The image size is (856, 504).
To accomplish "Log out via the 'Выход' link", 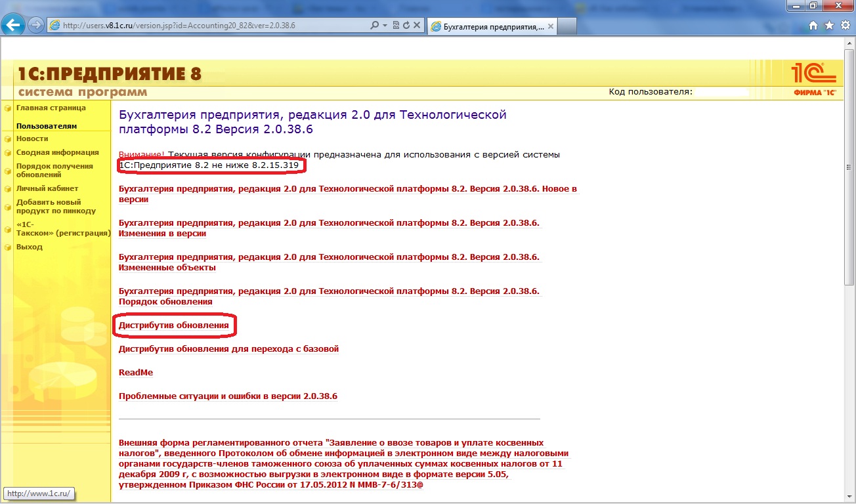I will 30,247.
